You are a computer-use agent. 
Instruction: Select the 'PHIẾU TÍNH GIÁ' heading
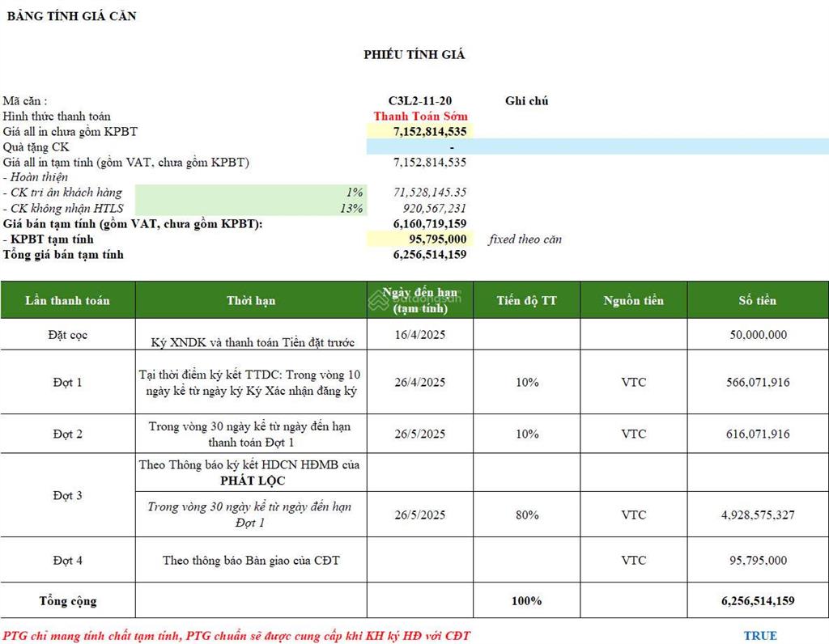(x=414, y=54)
